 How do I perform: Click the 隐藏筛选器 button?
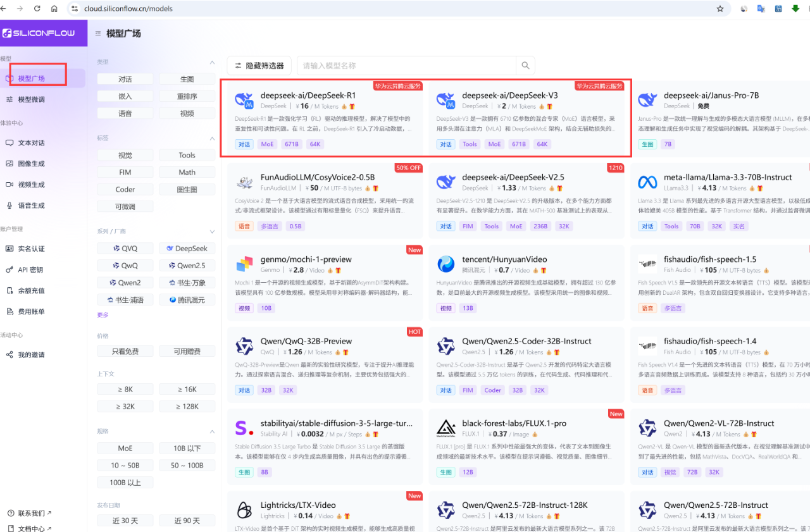tap(259, 65)
